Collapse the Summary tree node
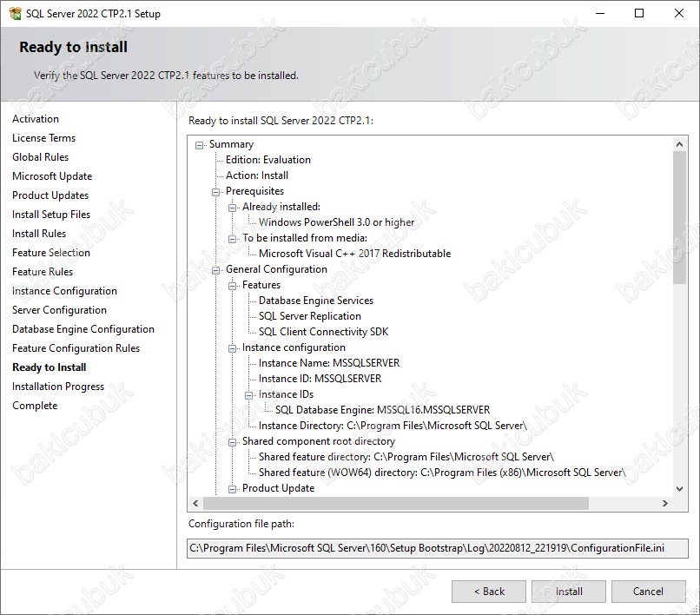The height and width of the screenshot is (615, 700). click(199, 145)
